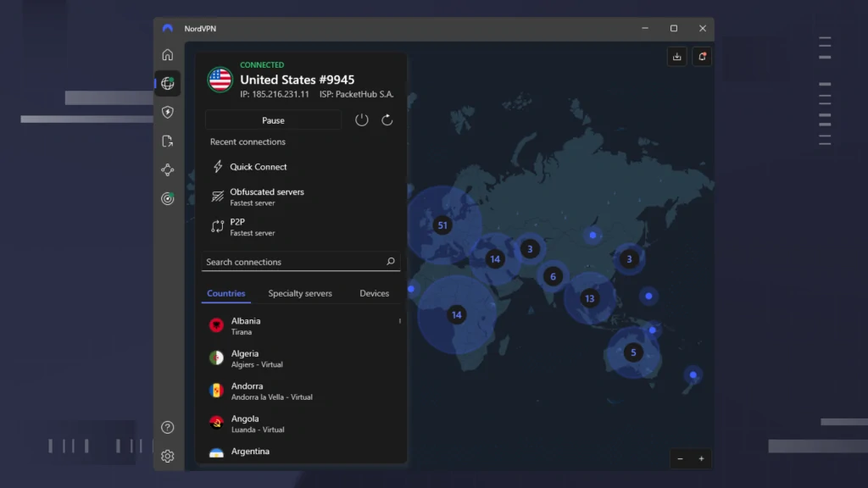Disconnect VPN with the power icon
This screenshot has height=488, width=868.
(361, 119)
